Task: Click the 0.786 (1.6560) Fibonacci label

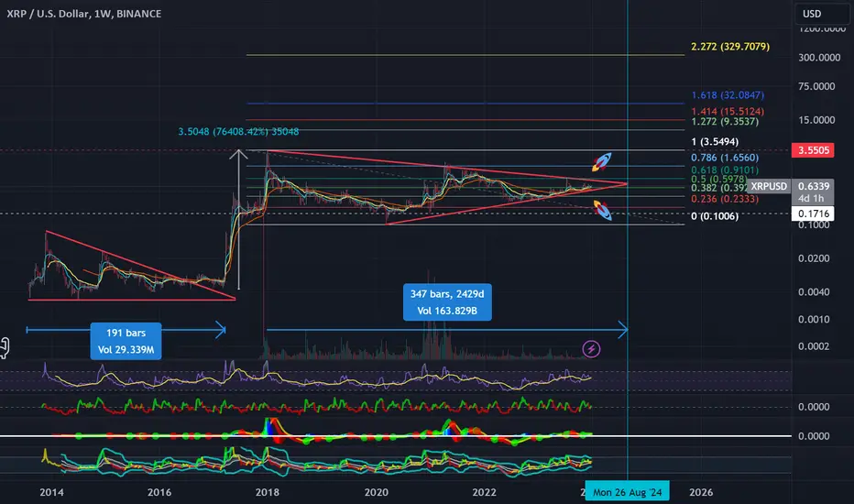Action: (x=725, y=158)
